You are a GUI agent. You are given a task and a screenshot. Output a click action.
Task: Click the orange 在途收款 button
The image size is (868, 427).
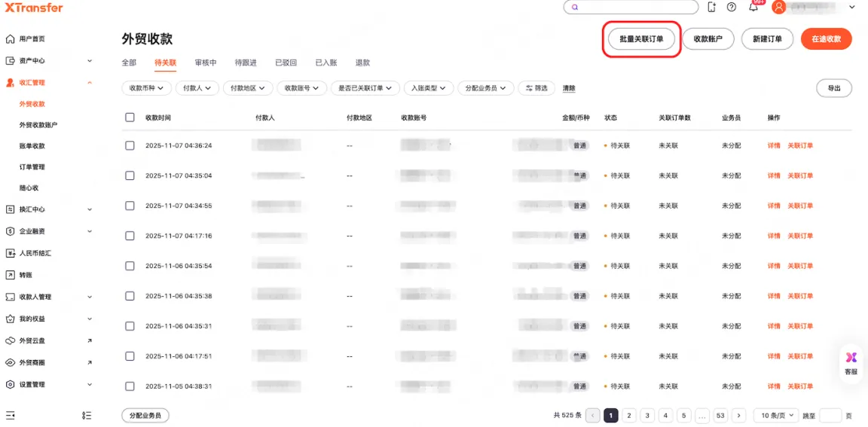point(827,38)
